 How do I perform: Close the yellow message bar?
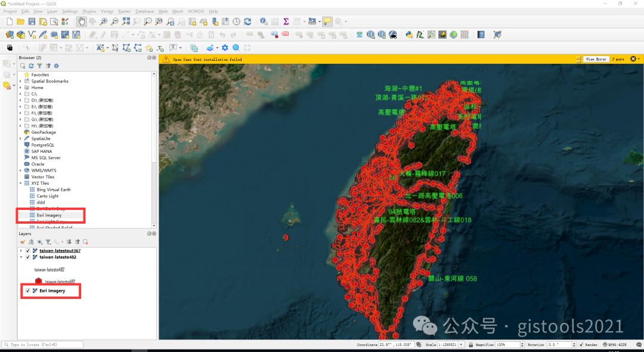(633, 59)
